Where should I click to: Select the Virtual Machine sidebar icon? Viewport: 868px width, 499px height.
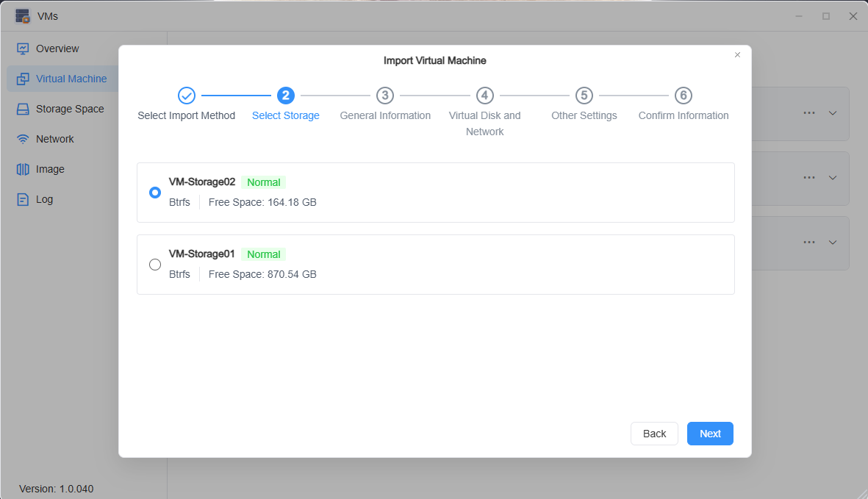coord(23,79)
